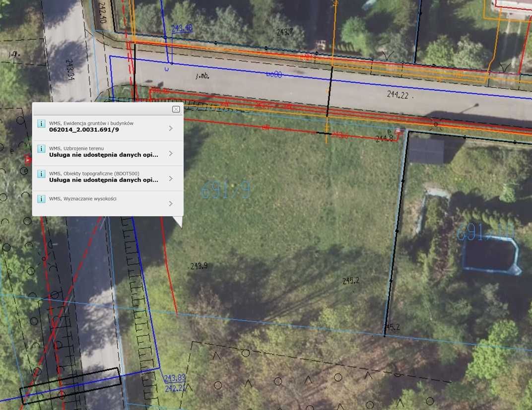Click info icon beside Wyznaczanie wysokości
This screenshot has height=410, width=532.
point(41,199)
